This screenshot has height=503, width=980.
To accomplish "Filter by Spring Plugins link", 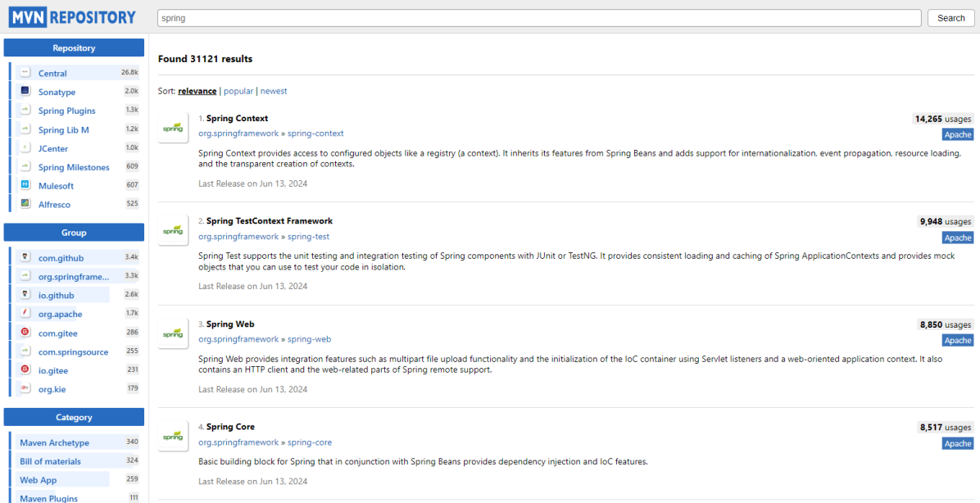I will [67, 111].
